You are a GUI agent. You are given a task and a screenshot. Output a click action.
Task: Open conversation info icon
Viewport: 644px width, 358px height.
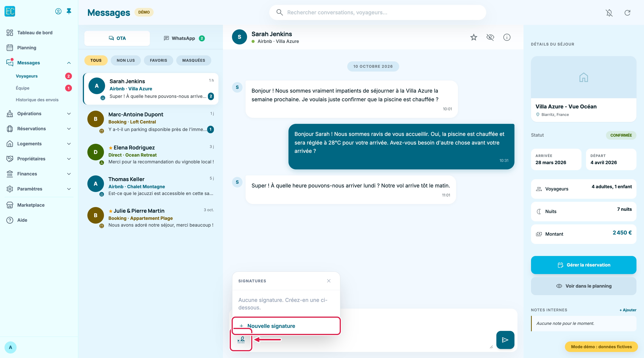pos(507,37)
